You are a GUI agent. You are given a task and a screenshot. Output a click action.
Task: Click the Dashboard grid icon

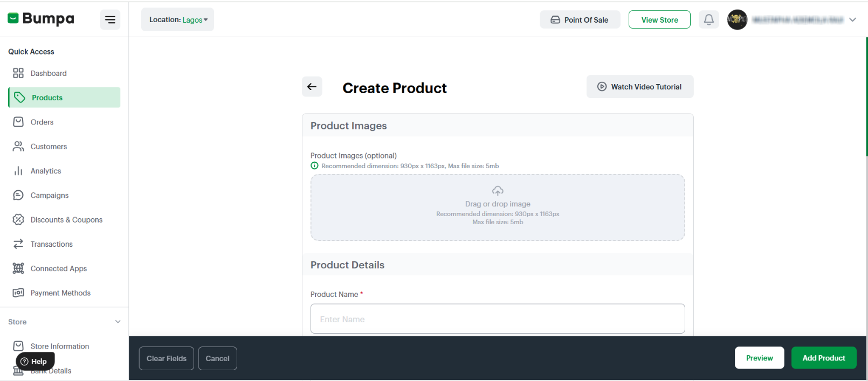(18, 73)
